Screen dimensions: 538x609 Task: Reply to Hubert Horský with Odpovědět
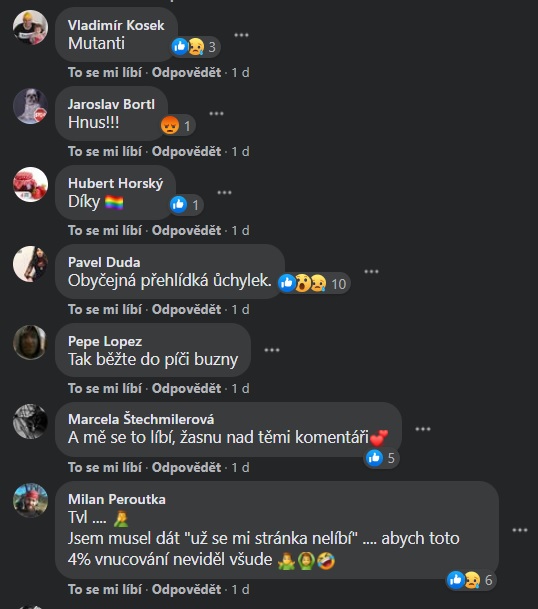[186, 230]
